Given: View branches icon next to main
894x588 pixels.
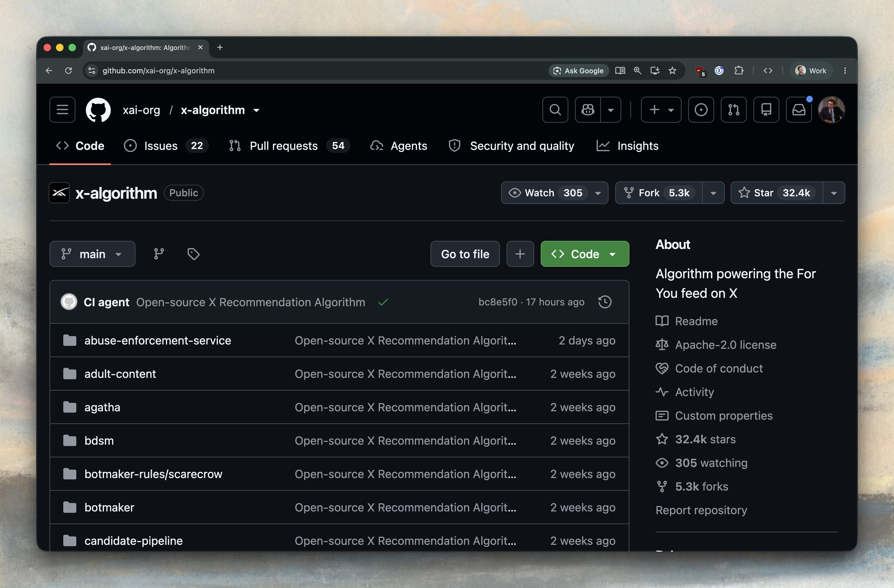Looking at the screenshot, I should pyautogui.click(x=159, y=254).
